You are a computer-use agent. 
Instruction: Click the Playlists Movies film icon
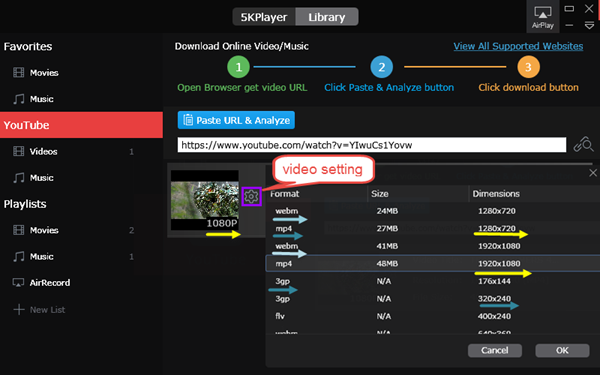click(18, 230)
